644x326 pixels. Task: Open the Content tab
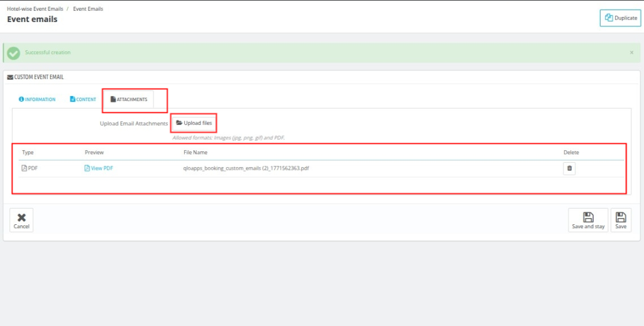tap(83, 99)
